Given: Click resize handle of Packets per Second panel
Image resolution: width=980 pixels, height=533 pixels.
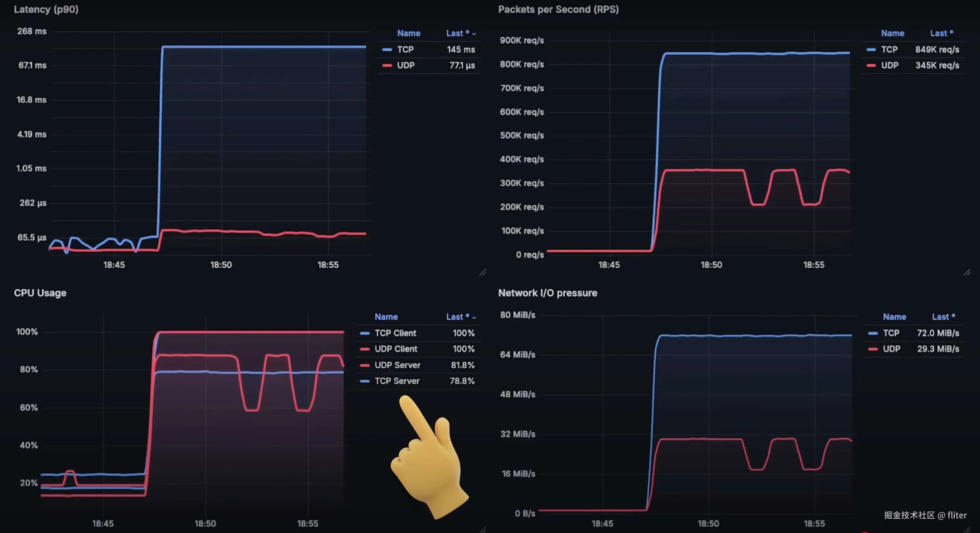Looking at the screenshot, I should [967, 272].
